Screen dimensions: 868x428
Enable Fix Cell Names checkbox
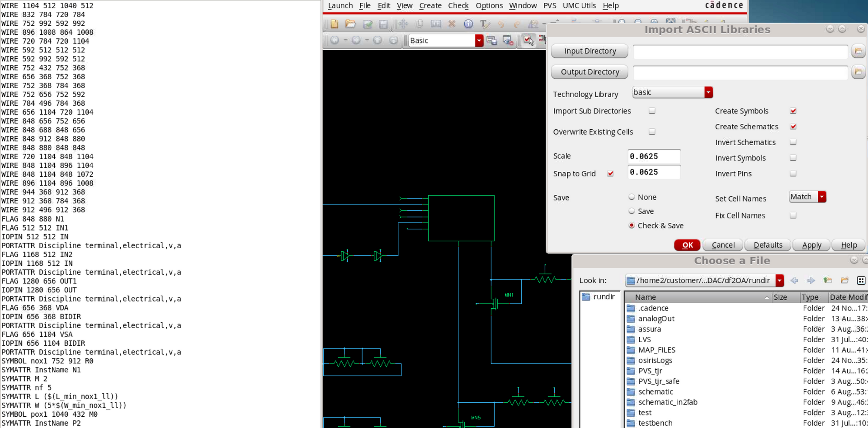coord(793,215)
